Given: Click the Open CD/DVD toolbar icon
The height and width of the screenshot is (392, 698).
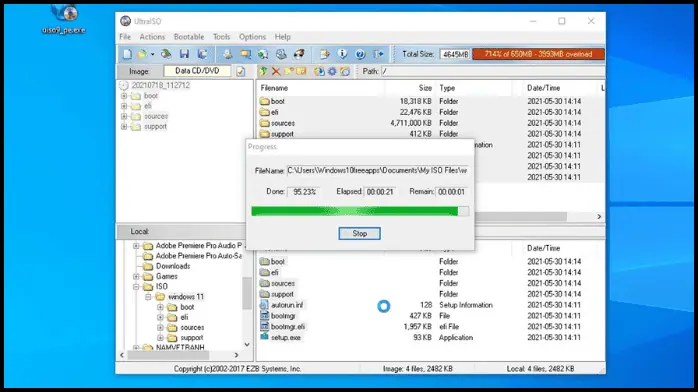Looking at the screenshot, I should coord(166,54).
